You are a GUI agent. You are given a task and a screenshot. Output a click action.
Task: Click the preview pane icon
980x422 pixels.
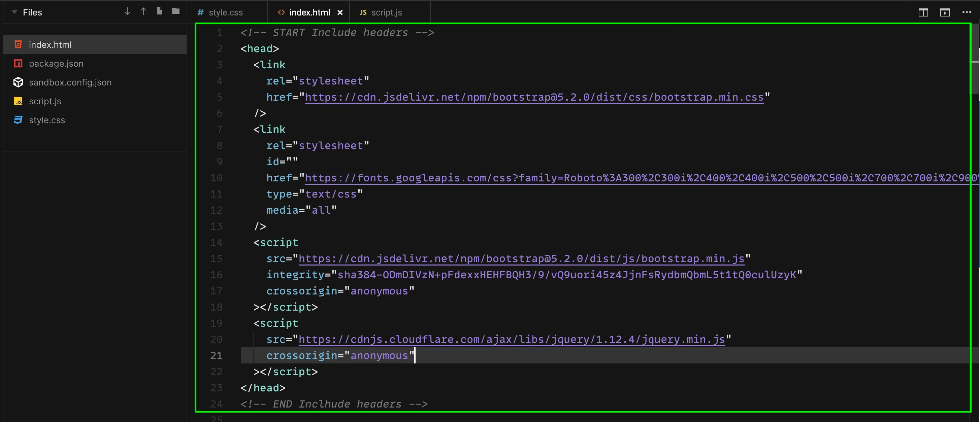(945, 12)
